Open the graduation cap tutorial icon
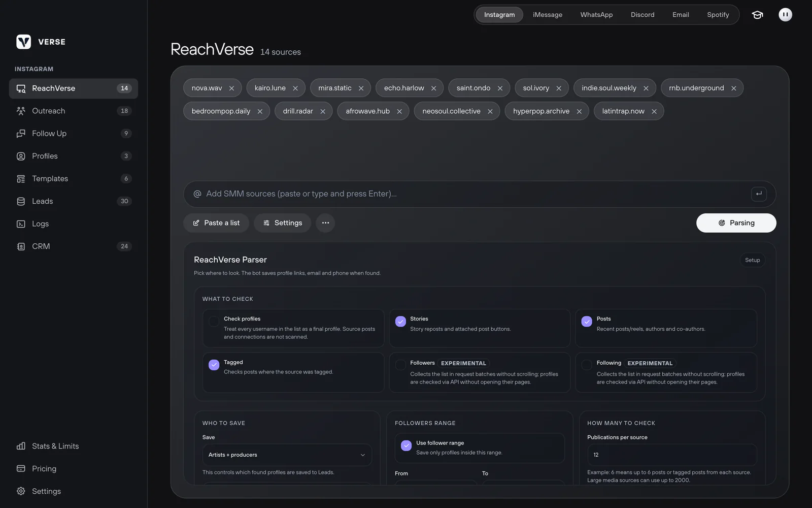The width and height of the screenshot is (812, 508). 757,15
